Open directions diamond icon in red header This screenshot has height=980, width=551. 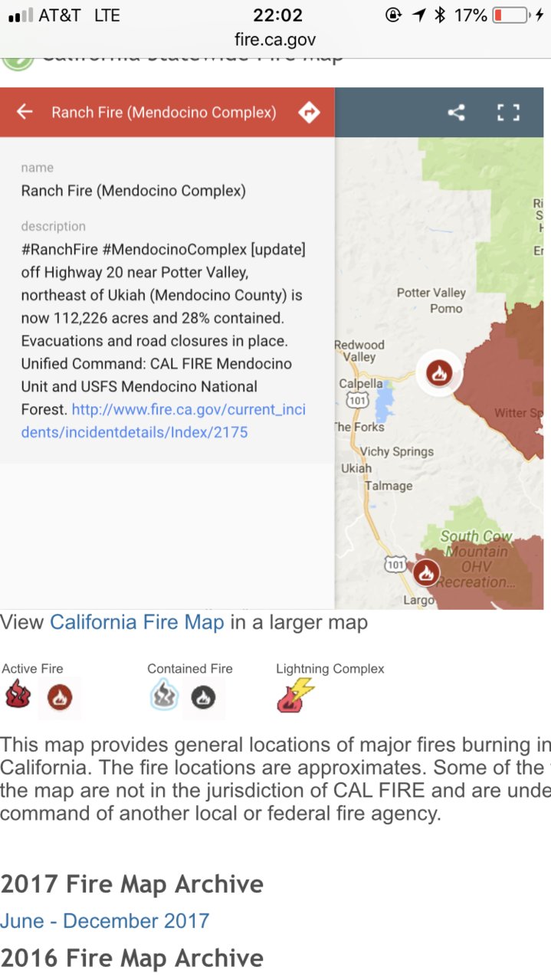(309, 112)
